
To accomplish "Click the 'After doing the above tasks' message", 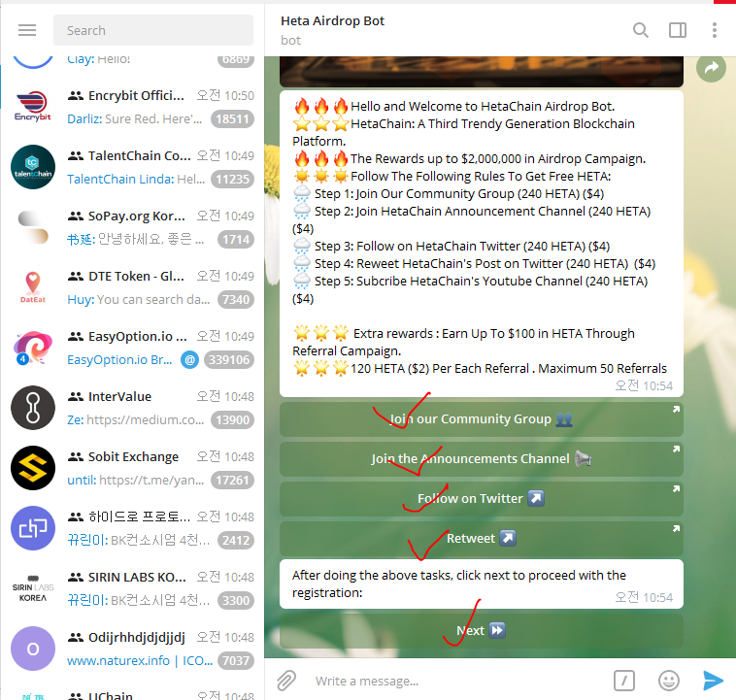I will coord(482,584).
